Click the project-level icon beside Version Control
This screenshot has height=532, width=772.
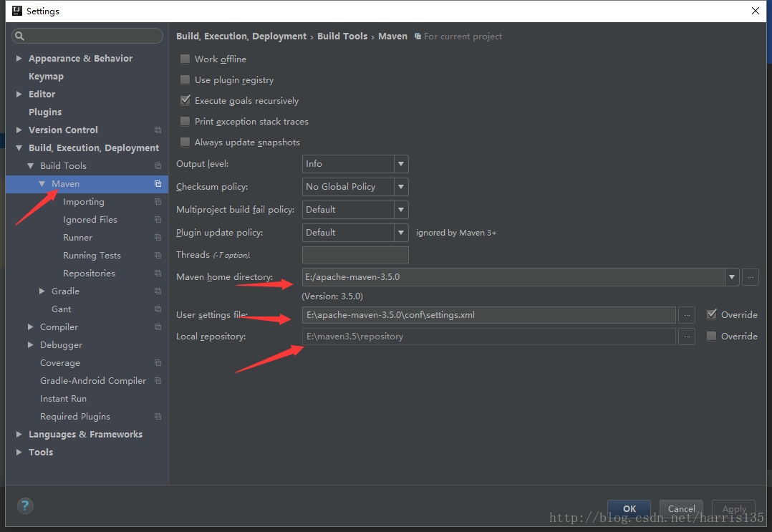click(158, 130)
